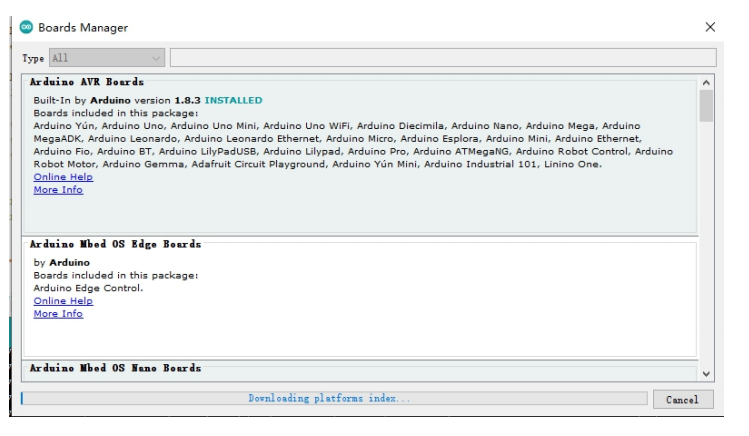Click the green INSTALLED status label
Viewport: 749px width, 436px height.
pyautogui.click(x=233, y=100)
